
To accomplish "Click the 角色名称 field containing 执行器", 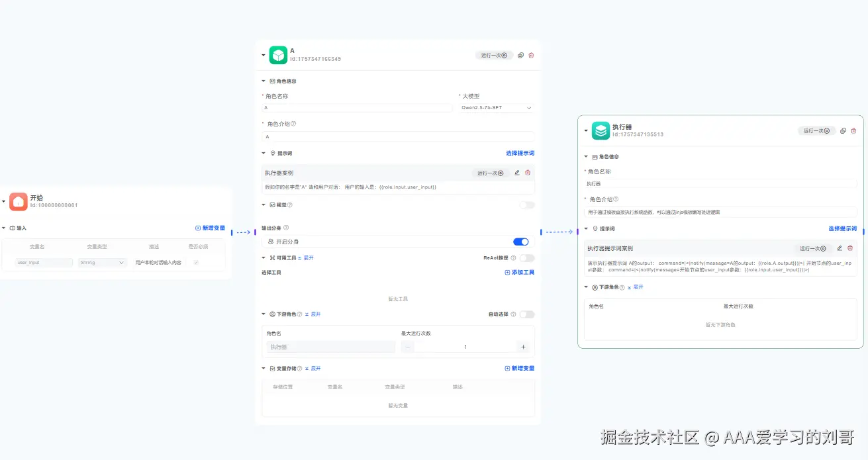I will click(720, 183).
